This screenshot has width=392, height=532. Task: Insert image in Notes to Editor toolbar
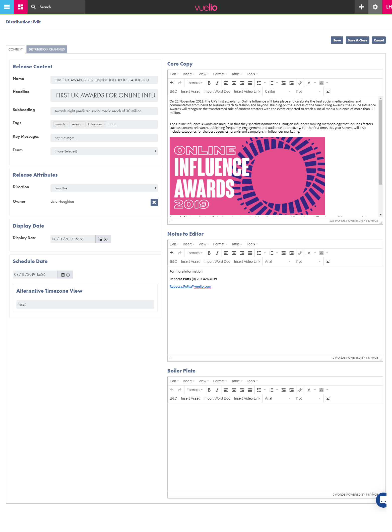[x=328, y=261]
